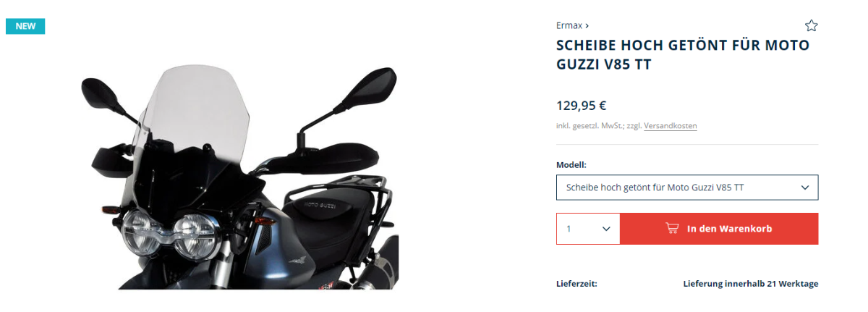
Task: Open the Ermax brand page
Action: [569, 25]
